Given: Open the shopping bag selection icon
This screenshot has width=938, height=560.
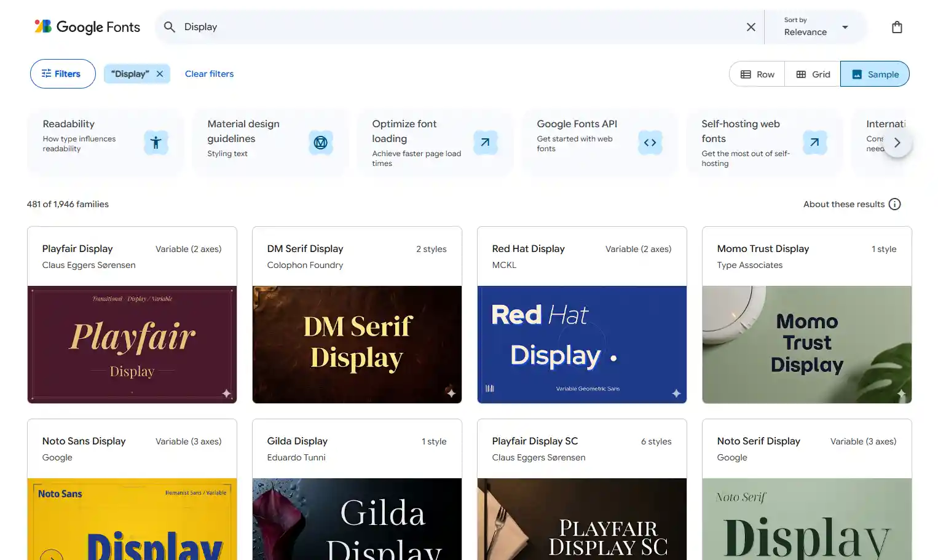Looking at the screenshot, I should point(897,27).
